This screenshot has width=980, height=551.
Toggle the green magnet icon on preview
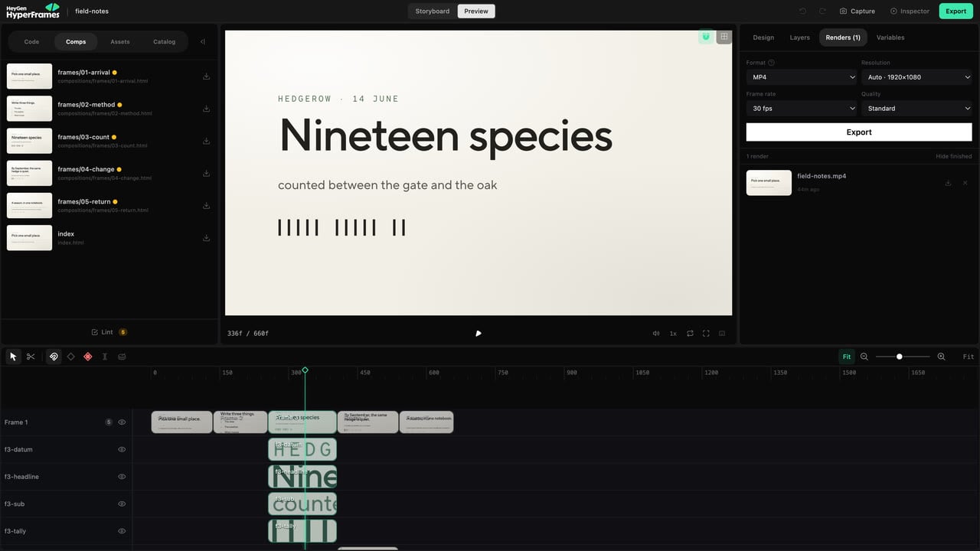click(706, 37)
